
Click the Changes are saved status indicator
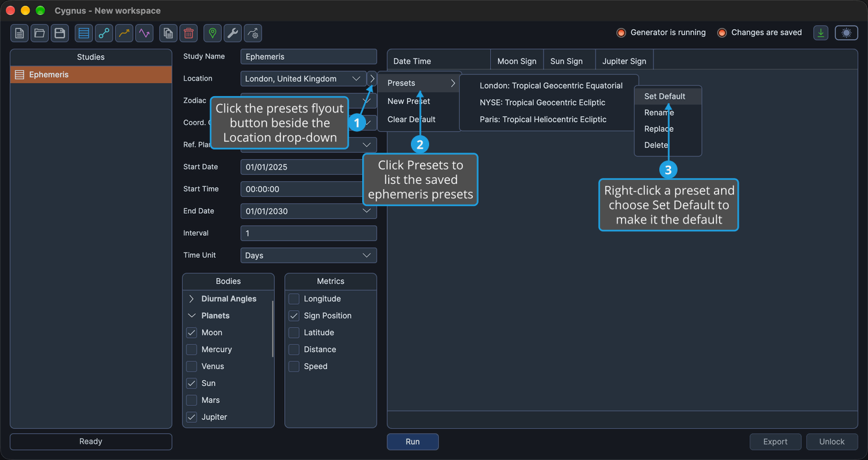coord(759,32)
